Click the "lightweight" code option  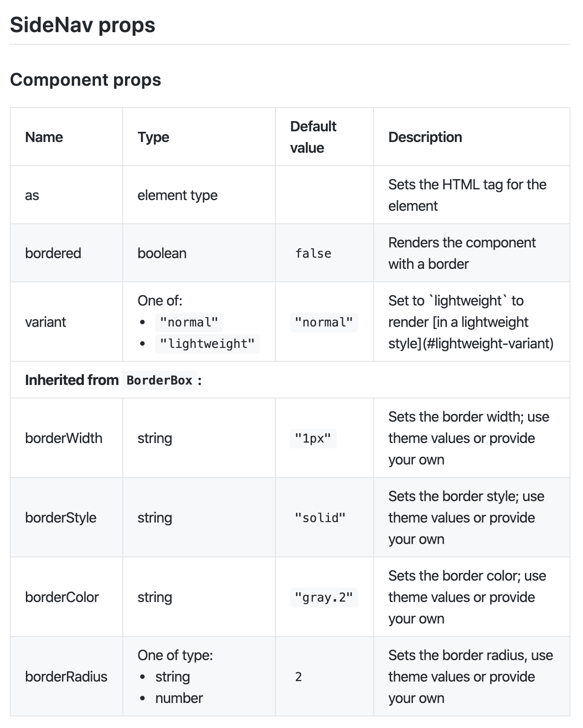pos(207,344)
